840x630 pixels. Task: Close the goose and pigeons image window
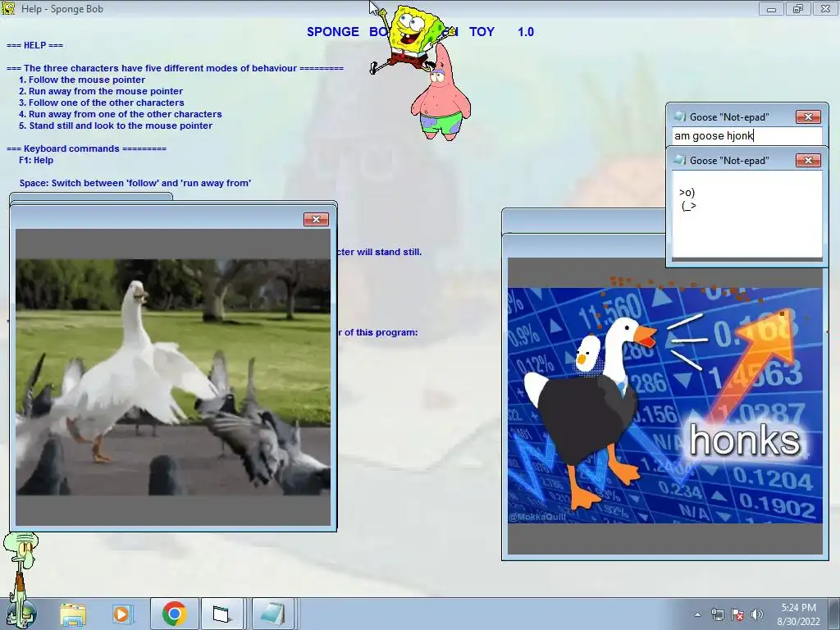coord(316,219)
